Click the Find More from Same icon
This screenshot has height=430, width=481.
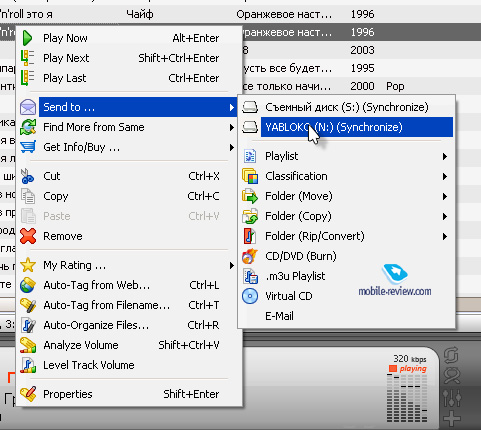(28, 127)
